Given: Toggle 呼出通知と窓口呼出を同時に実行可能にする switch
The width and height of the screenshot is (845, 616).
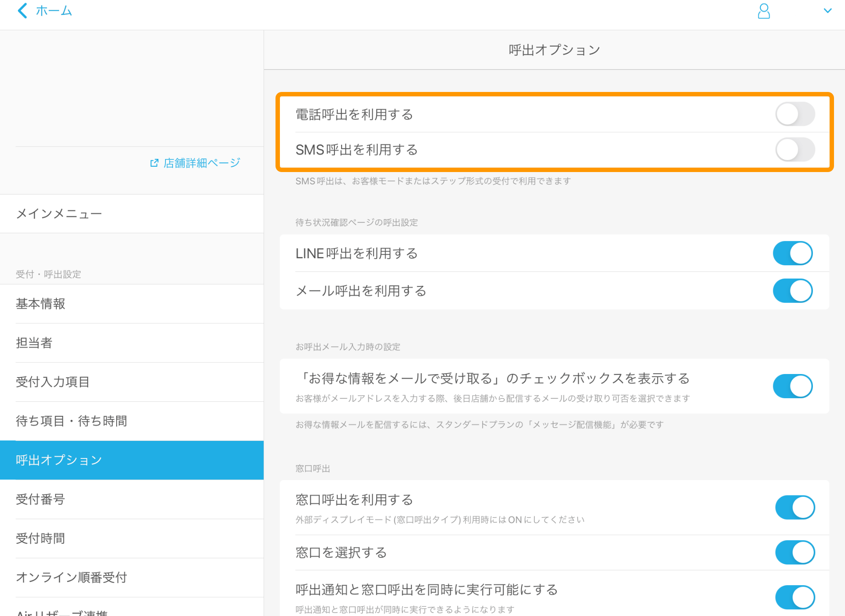Looking at the screenshot, I should click(794, 597).
